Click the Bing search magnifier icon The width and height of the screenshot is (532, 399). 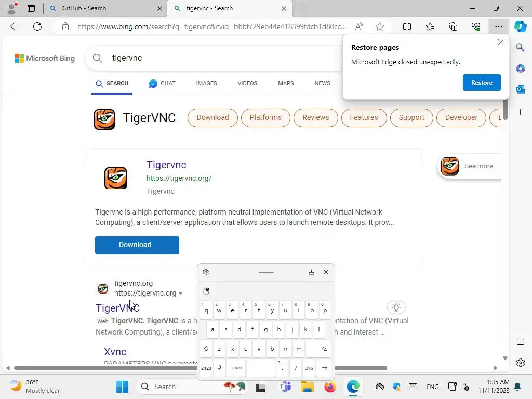click(97, 58)
